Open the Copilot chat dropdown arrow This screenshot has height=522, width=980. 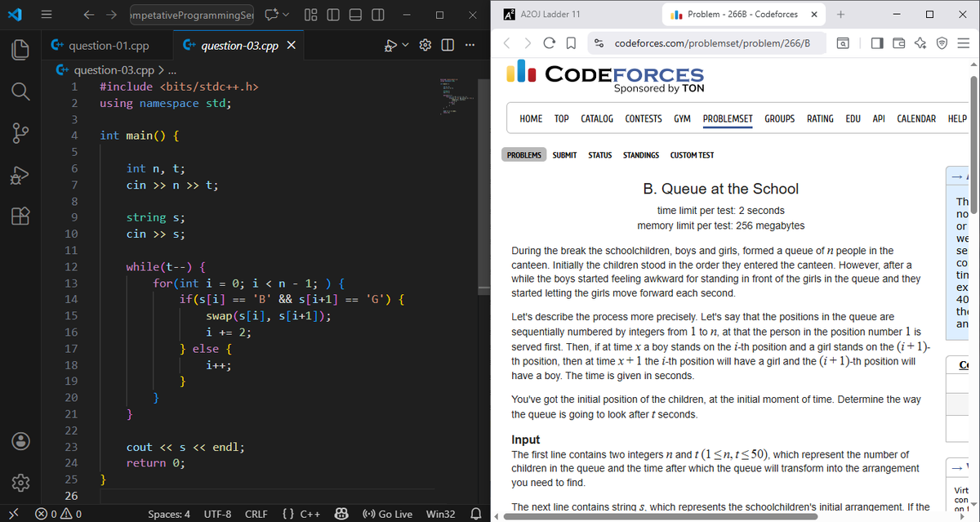click(287, 15)
